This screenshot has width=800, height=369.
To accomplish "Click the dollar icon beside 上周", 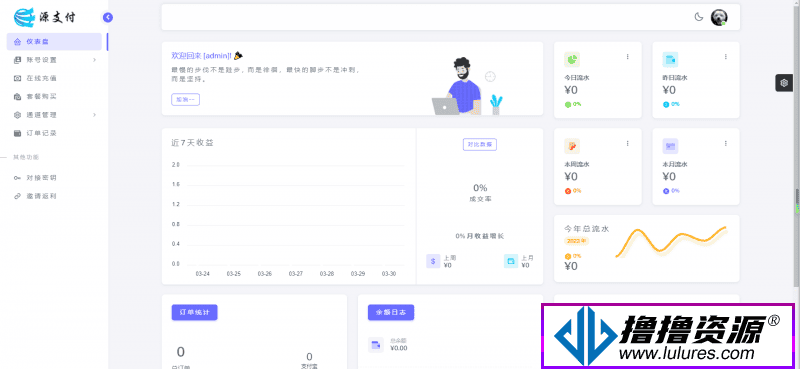I will pyautogui.click(x=433, y=261).
